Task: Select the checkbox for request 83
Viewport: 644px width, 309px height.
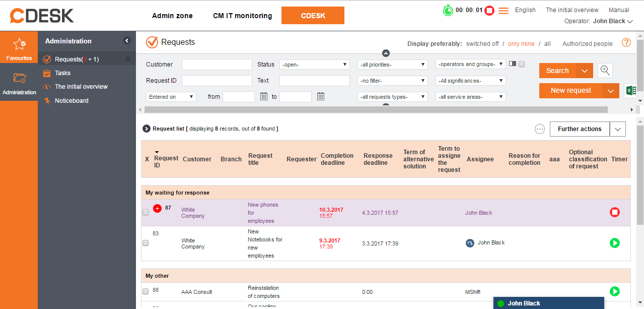Action: coord(146,243)
